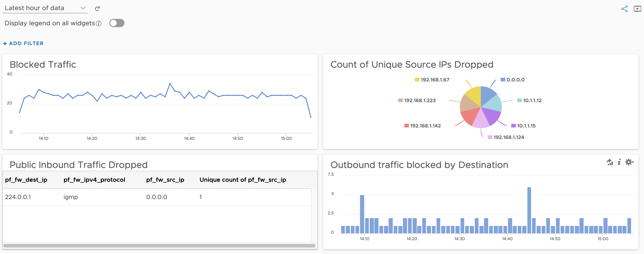Click the Outbound traffic blocked by Destination title
The width and height of the screenshot is (644, 254).
419,165
